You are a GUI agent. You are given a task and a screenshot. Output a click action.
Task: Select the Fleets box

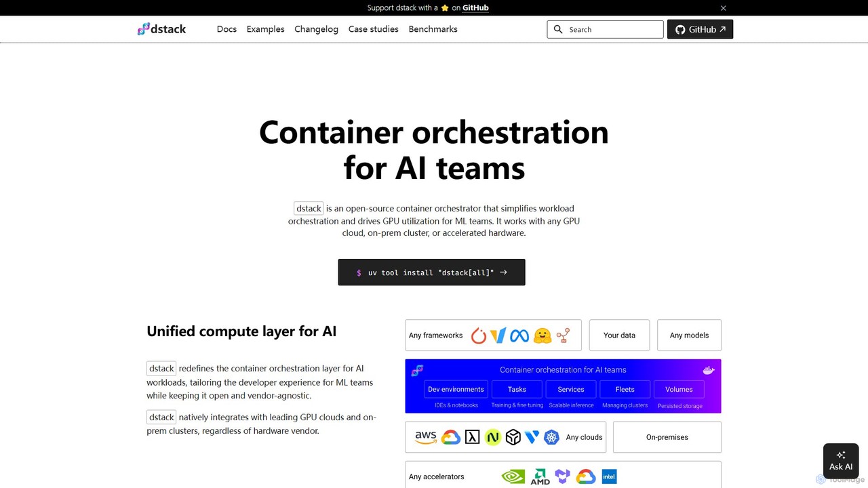click(x=625, y=389)
